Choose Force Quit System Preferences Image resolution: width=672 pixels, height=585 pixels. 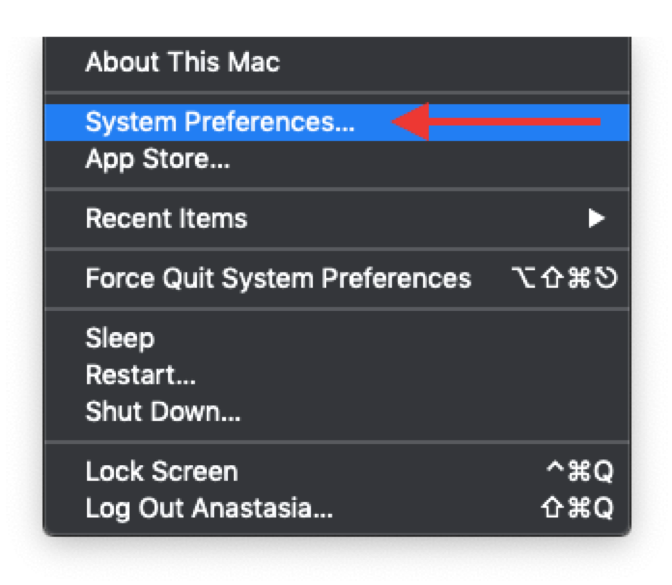tap(278, 278)
